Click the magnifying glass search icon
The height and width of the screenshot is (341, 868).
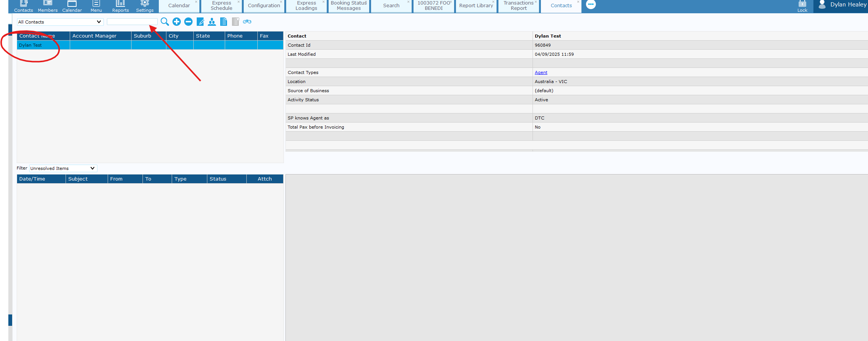click(165, 22)
